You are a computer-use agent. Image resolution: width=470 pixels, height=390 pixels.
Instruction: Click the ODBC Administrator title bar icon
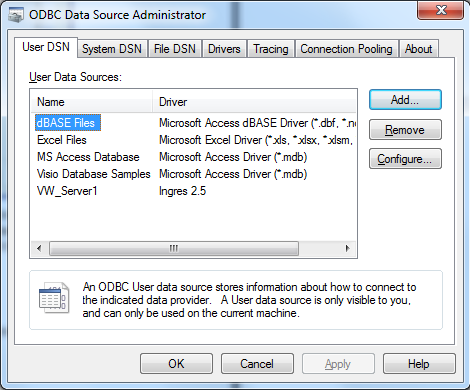click(16, 15)
